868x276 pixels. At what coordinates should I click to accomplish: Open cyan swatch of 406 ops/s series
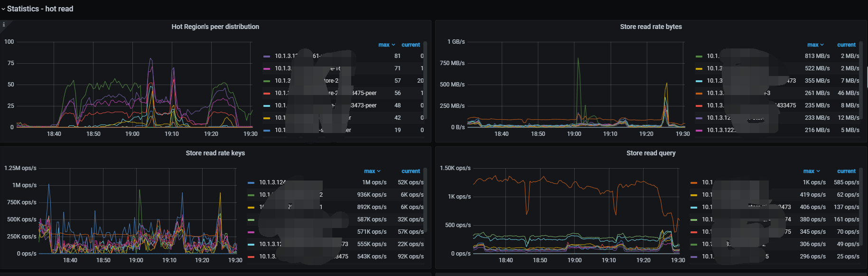pos(694,207)
